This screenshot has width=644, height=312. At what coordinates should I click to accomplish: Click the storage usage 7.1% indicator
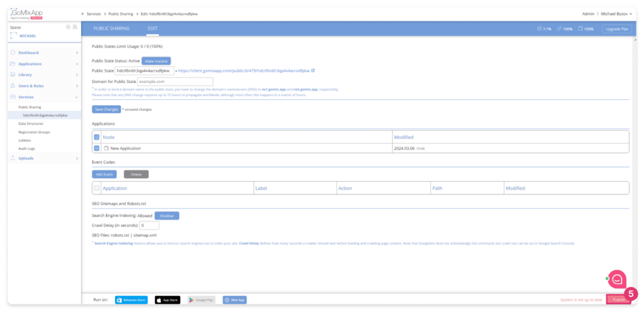point(543,29)
